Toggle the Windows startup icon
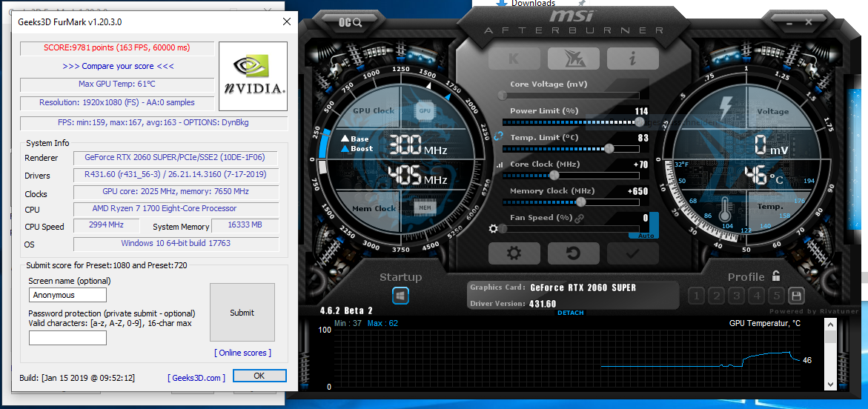The width and height of the screenshot is (868, 409). tap(400, 295)
